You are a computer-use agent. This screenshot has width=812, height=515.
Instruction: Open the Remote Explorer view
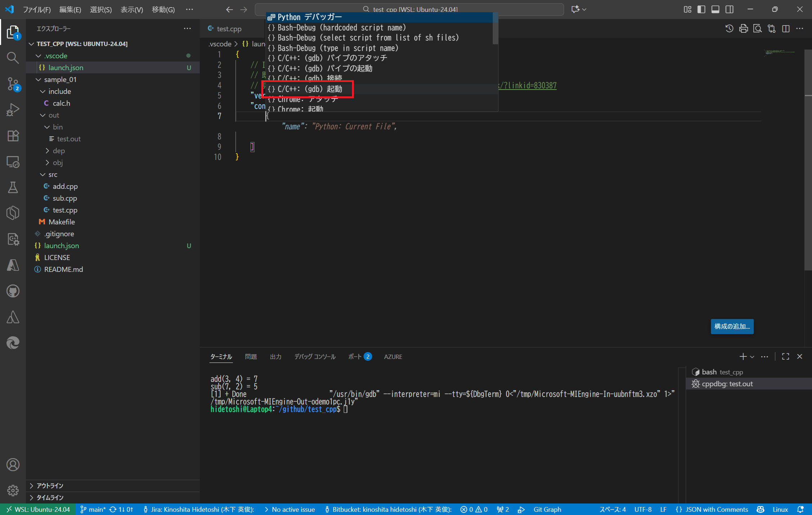click(x=13, y=162)
